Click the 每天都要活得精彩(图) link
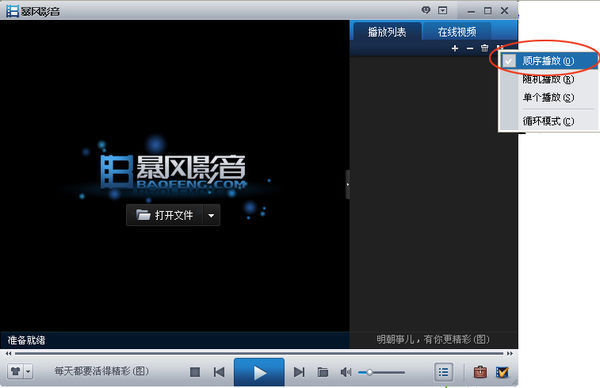The image size is (600, 388). [x=101, y=371]
